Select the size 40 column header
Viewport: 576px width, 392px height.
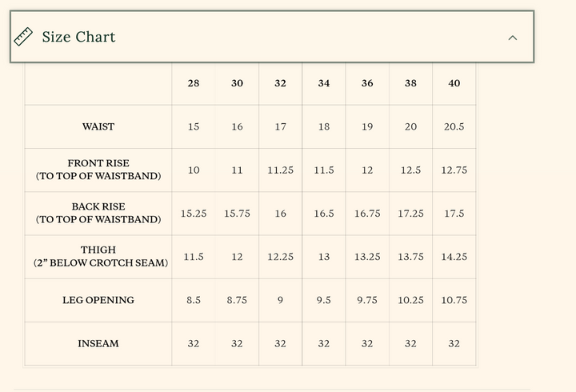click(454, 83)
